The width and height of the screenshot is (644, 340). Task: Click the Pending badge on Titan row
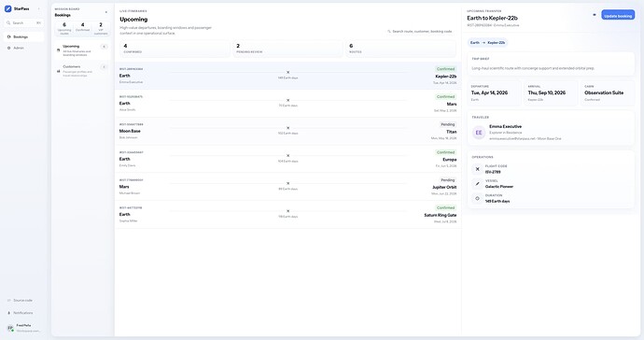pyautogui.click(x=448, y=124)
